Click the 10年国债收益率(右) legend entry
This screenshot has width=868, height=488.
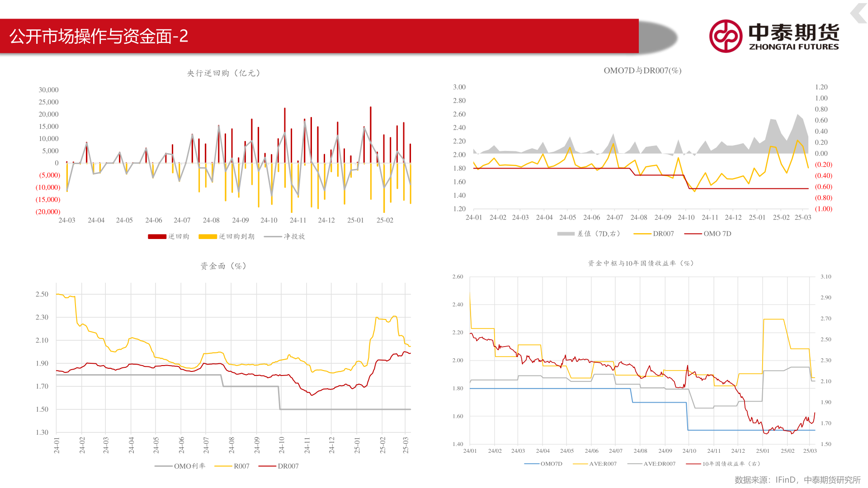(731, 464)
